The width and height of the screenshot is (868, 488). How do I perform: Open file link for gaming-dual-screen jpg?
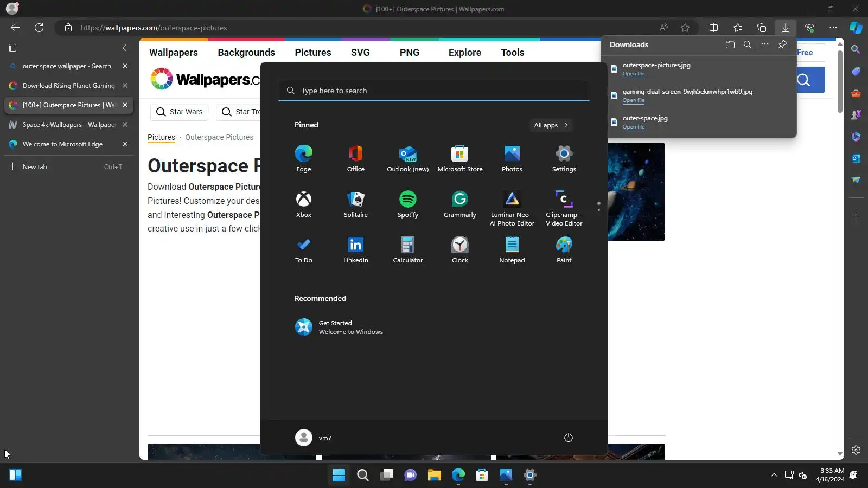pyautogui.click(x=634, y=100)
